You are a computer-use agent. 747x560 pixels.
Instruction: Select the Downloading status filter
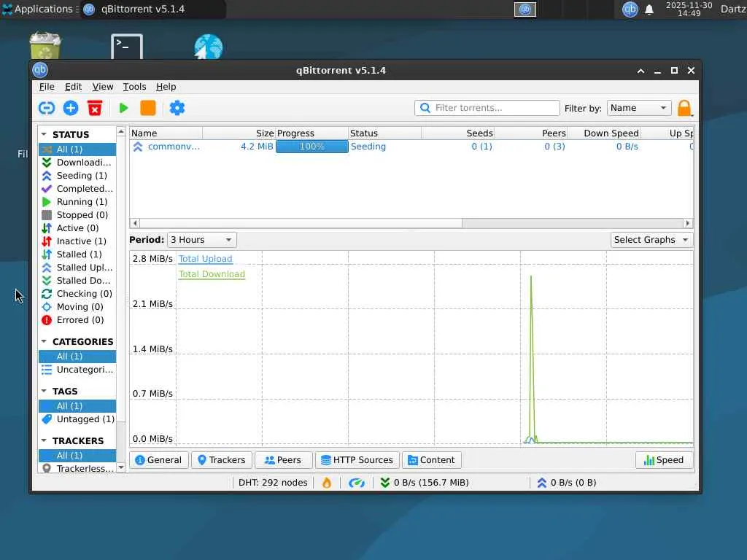[77, 163]
